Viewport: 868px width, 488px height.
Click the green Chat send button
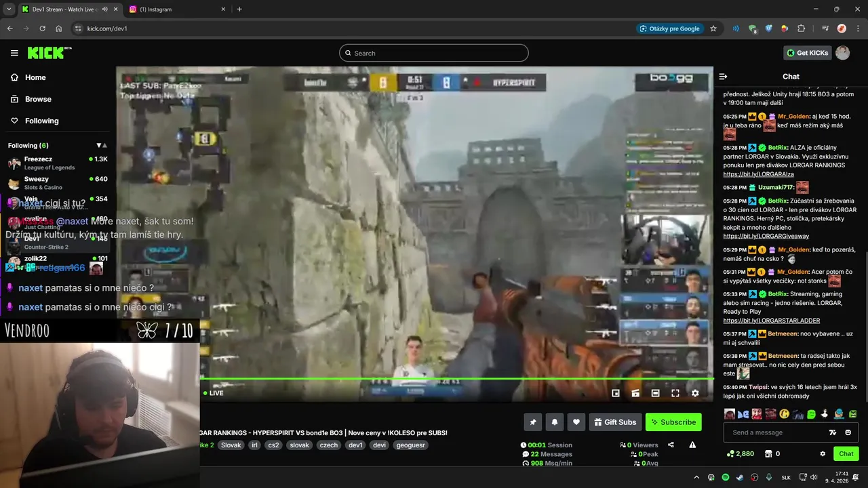click(846, 453)
